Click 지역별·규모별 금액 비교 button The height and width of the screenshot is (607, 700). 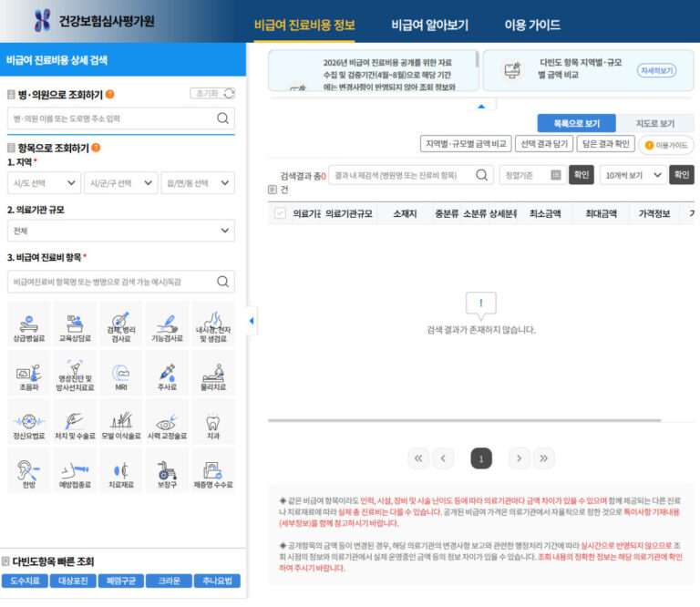click(x=466, y=144)
